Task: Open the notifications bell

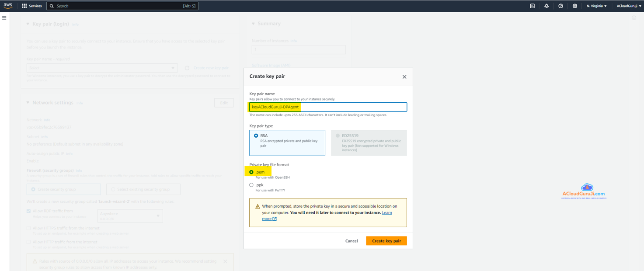Action: coord(547,6)
